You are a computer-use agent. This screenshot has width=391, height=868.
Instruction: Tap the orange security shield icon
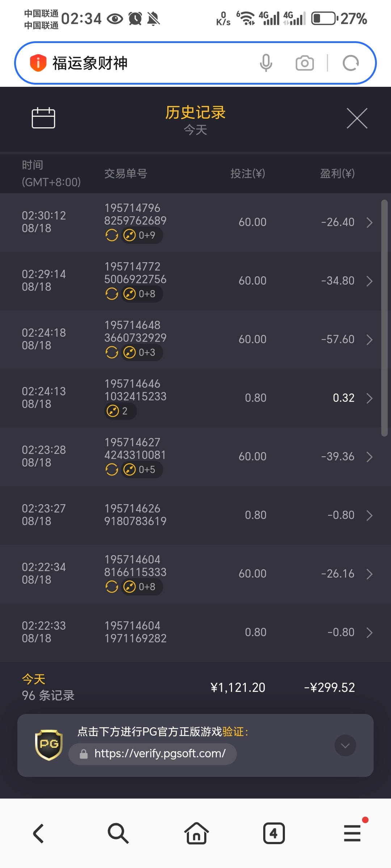pyautogui.click(x=38, y=63)
